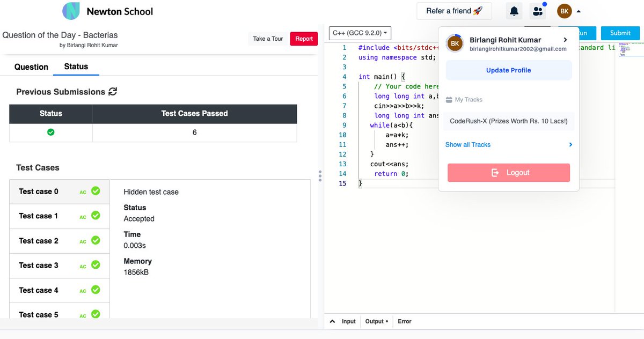Click the Test Cases Passed value 6

194,132
